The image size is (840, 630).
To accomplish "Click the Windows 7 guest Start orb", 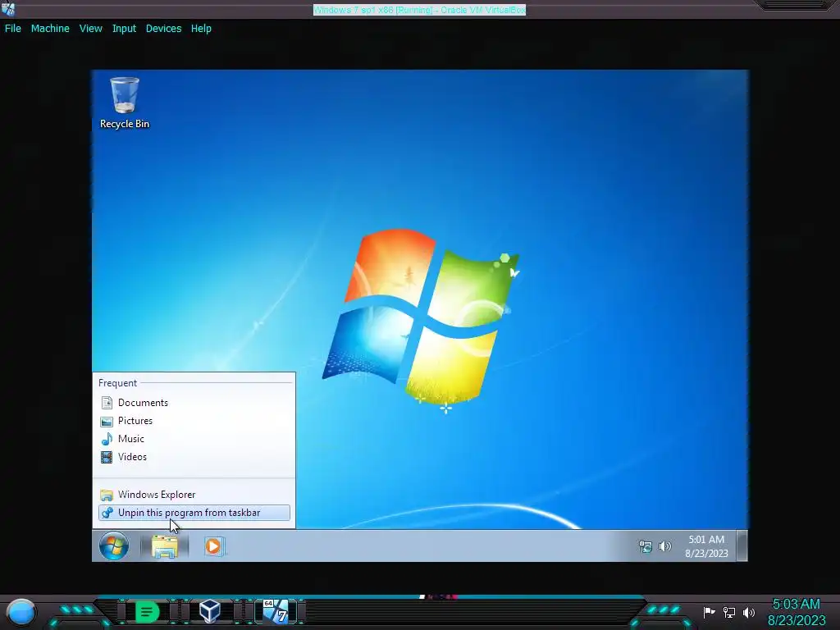I will (113, 546).
